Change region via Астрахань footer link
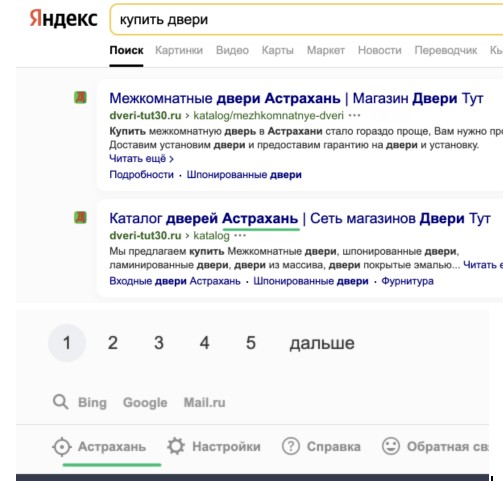The height and width of the screenshot is (481, 503). pos(112,447)
